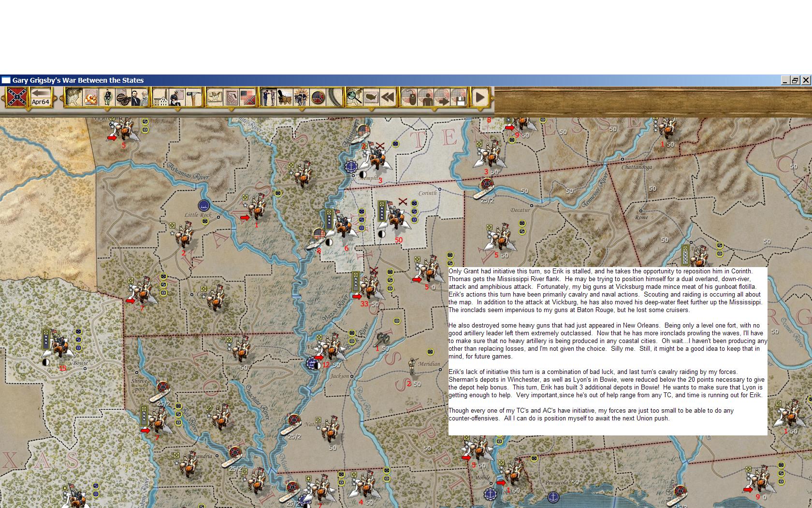Select the hammer construction icon
The height and width of the screenshot is (508, 812).
[193, 97]
